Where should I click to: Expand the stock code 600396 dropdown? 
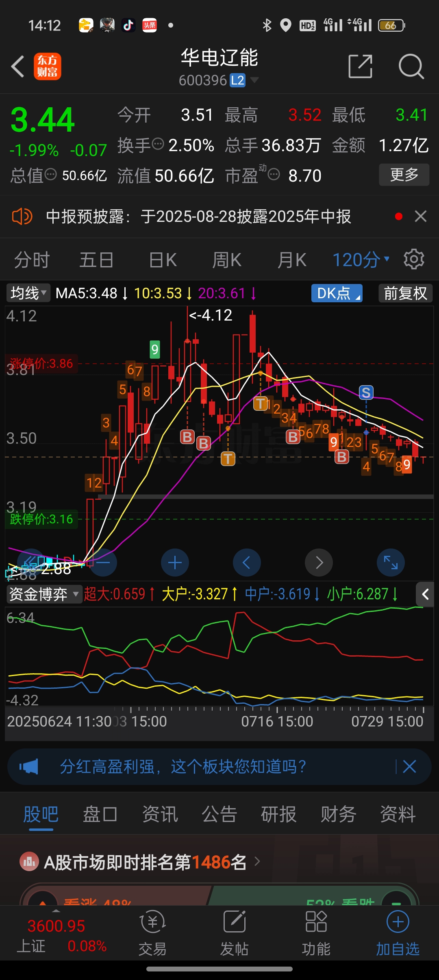pyautogui.click(x=254, y=80)
